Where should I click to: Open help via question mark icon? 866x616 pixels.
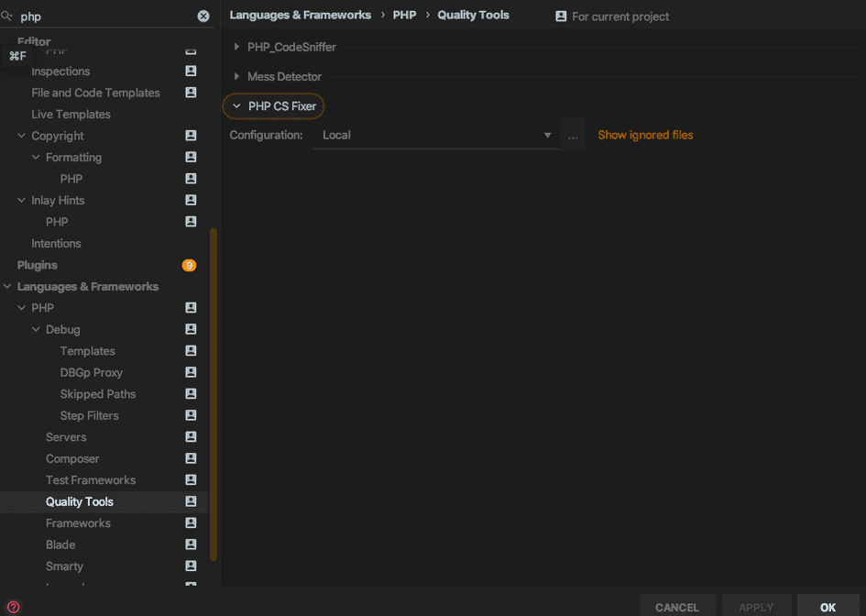click(x=14, y=607)
